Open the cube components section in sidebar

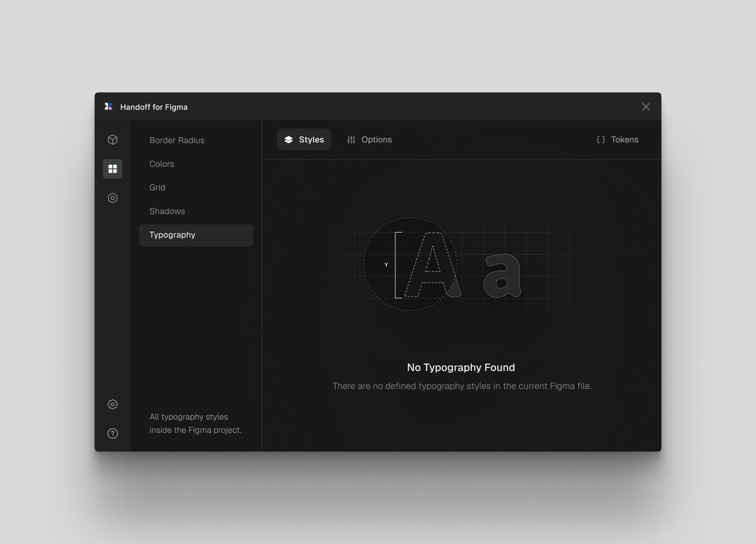[113, 140]
